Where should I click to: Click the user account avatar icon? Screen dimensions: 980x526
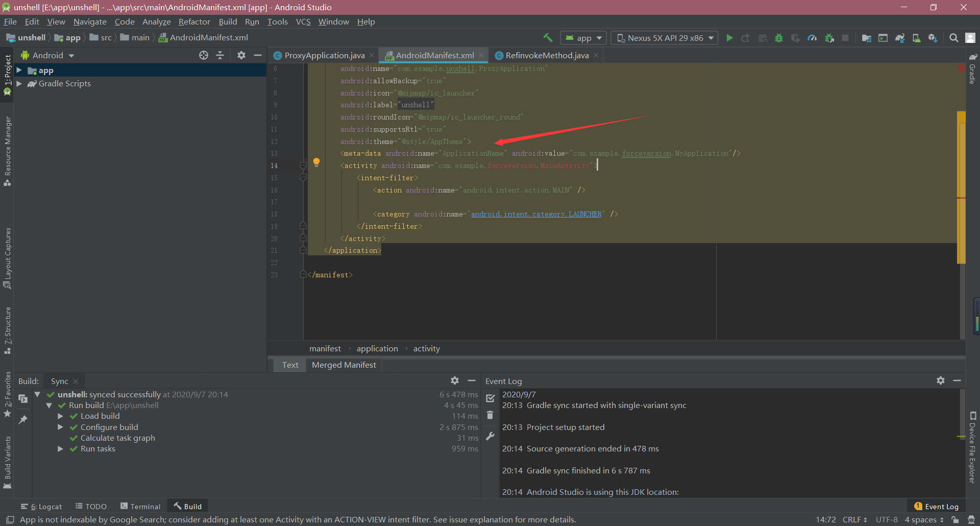970,38
